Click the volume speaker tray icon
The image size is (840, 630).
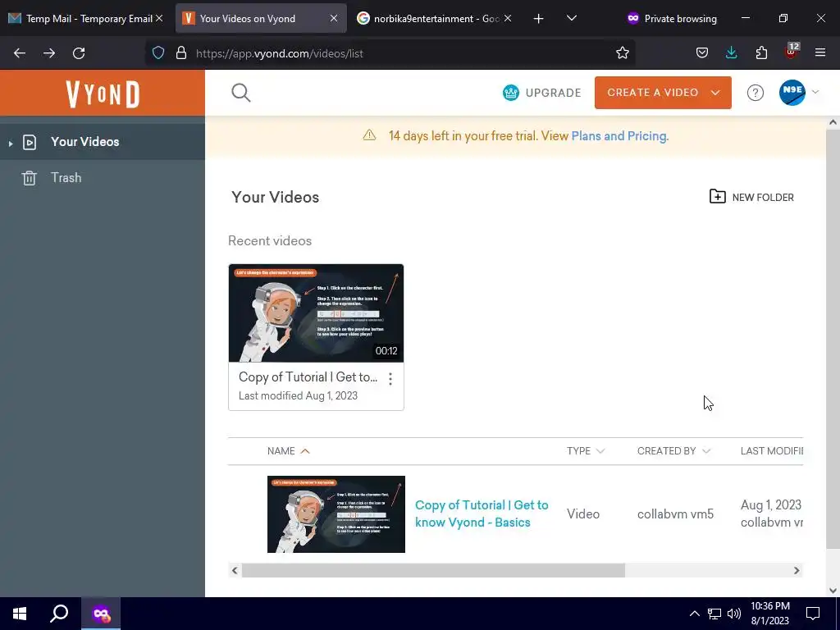coord(734,614)
